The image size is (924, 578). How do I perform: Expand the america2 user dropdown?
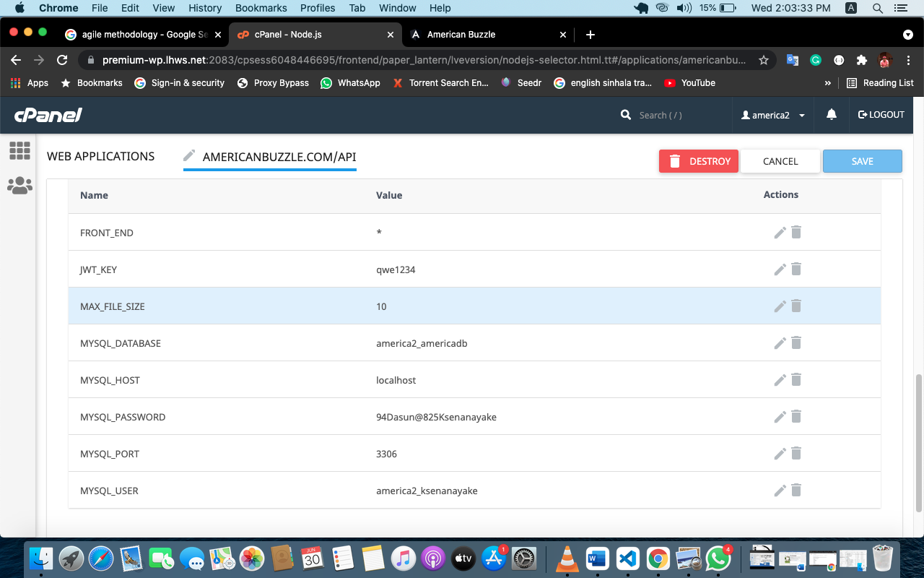[773, 115]
